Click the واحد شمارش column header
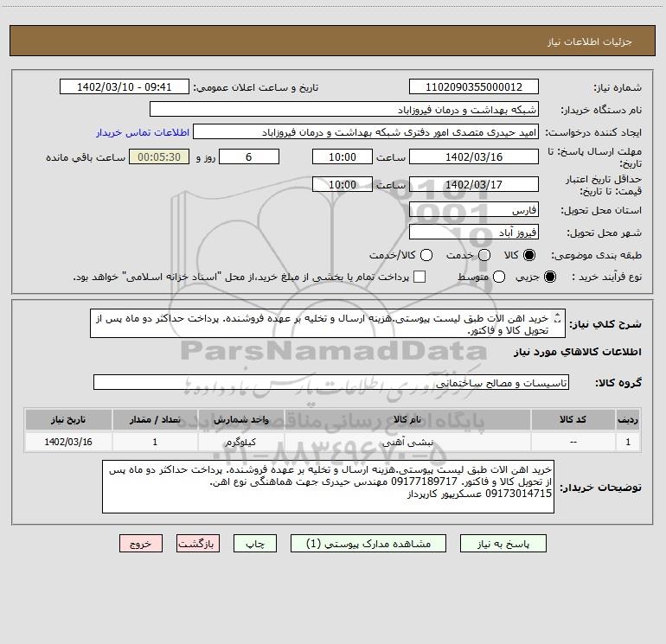 [240, 420]
